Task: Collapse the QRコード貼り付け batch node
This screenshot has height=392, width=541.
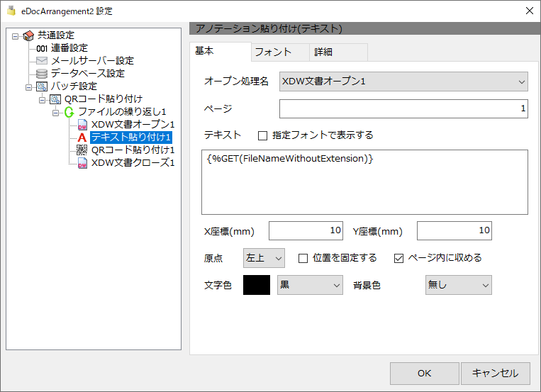Action: [42, 100]
